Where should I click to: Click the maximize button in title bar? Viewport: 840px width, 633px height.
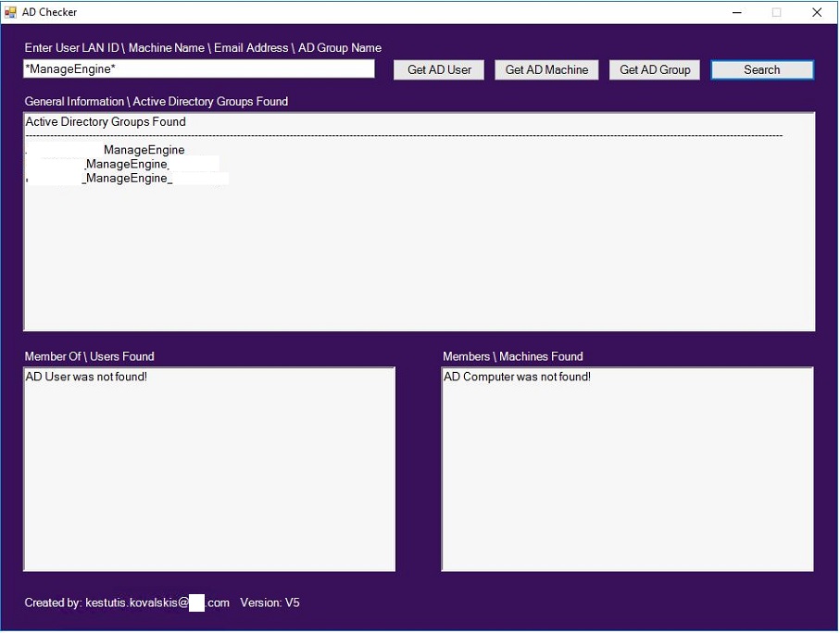coord(776,12)
